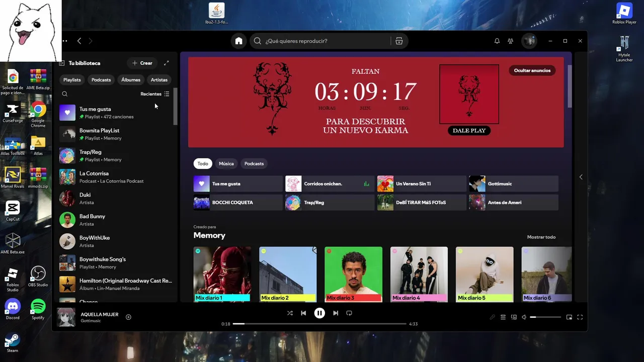The width and height of the screenshot is (644, 362).
Task: Open the play queue
Action: [x=503, y=317]
